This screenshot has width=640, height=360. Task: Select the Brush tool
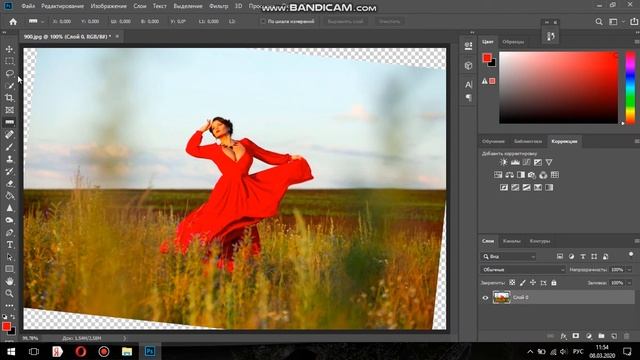9,147
